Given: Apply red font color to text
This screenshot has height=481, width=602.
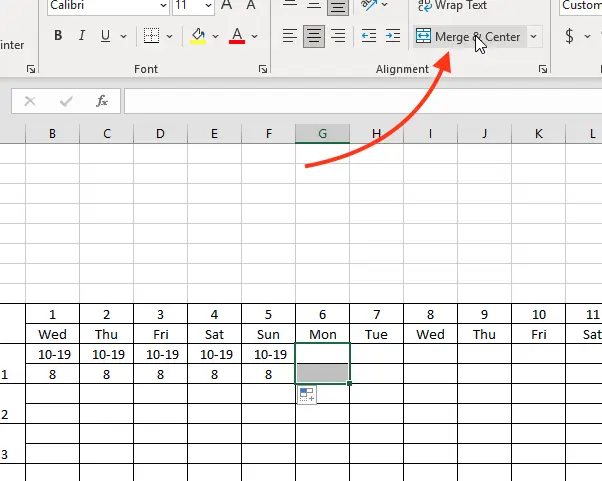Looking at the screenshot, I should (237, 37).
